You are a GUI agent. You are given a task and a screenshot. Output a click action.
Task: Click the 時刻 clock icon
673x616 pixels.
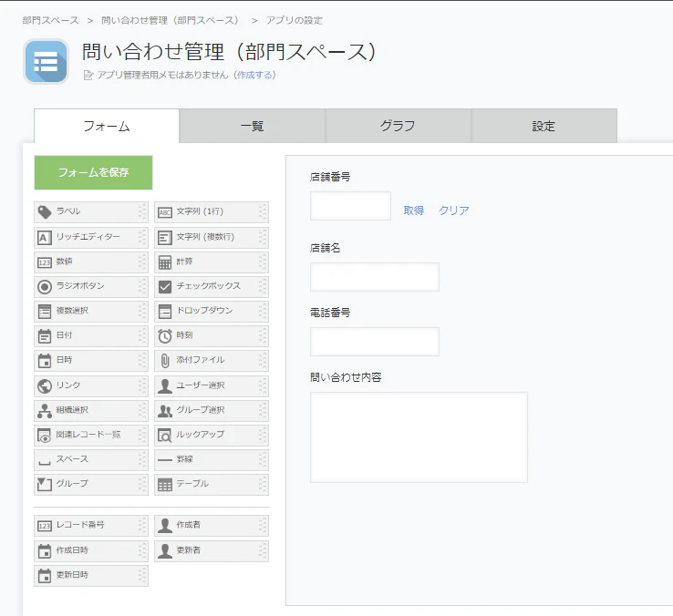(x=165, y=336)
